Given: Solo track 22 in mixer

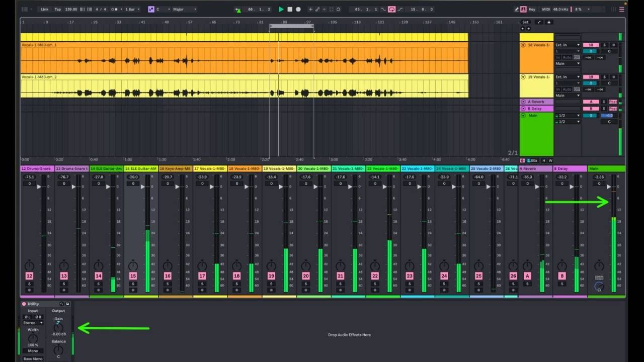Looking at the screenshot, I should [375, 284].
